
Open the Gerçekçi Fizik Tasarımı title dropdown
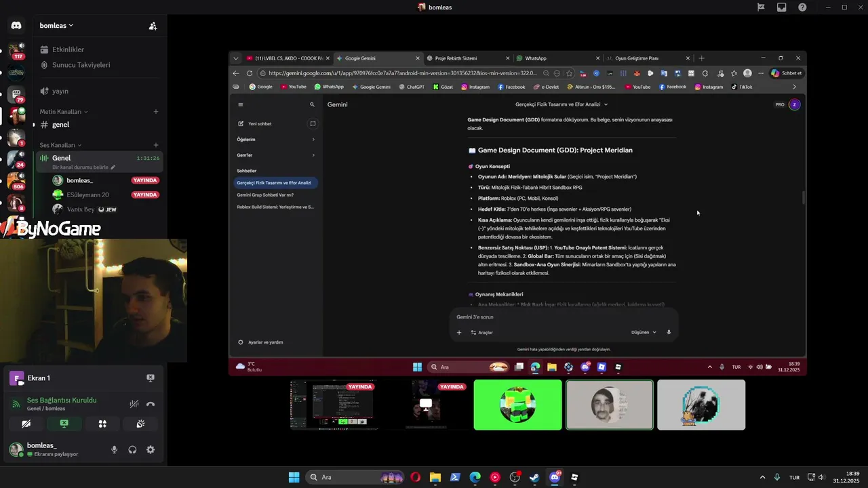pos(561,104)
